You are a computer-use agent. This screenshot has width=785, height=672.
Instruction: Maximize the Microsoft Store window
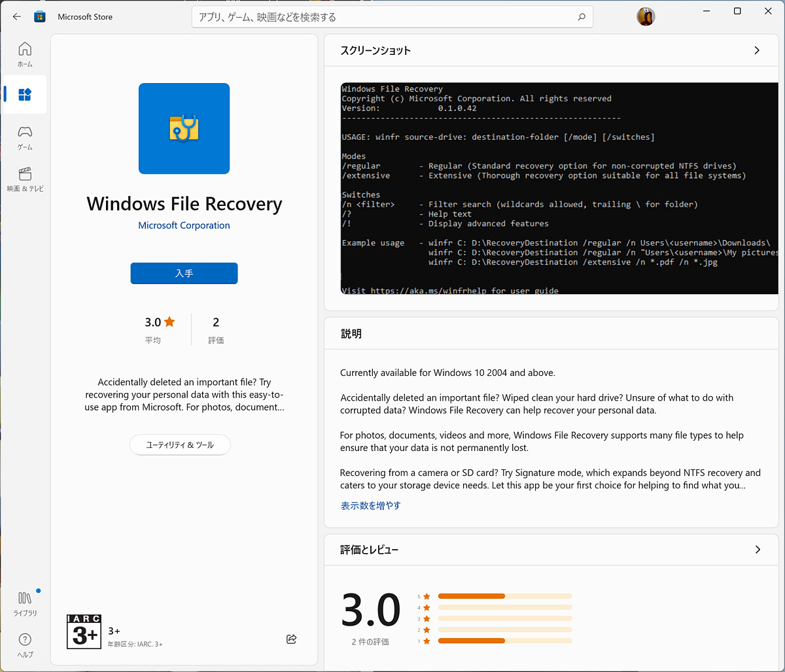click(737, 11)
